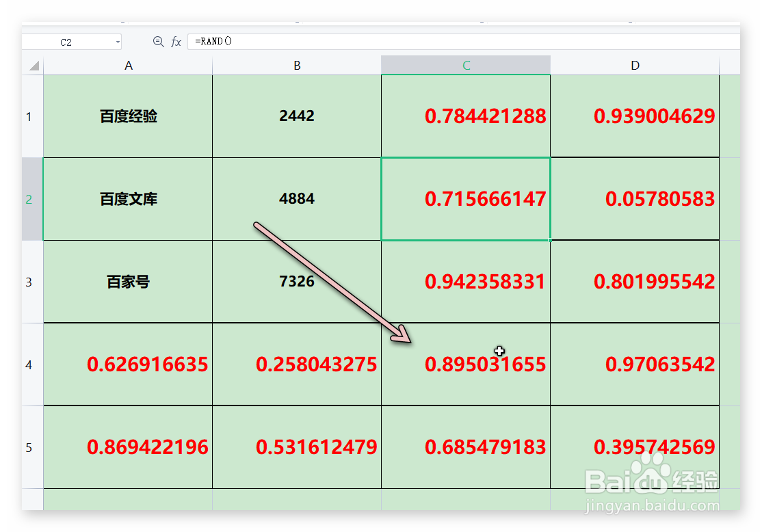Viewport: 762px width, 532px height.
Task: Select row 5 header
Action: pos(33,447)
